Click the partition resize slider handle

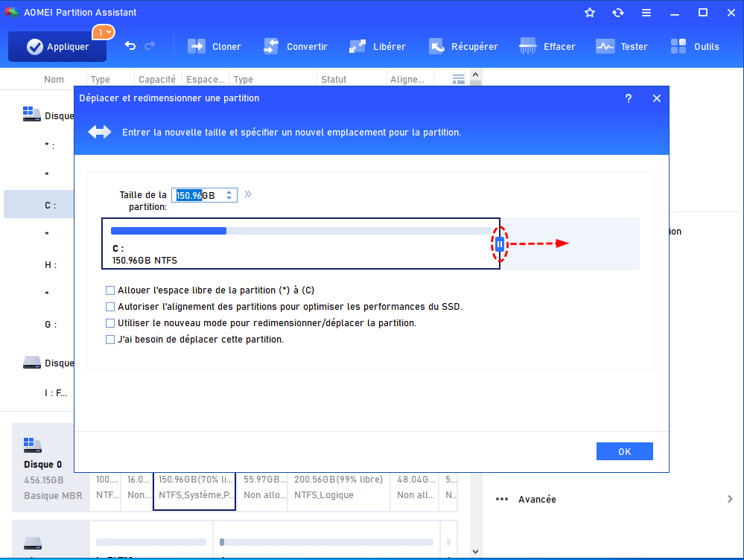pyautogui.click(x=500, y=244)
